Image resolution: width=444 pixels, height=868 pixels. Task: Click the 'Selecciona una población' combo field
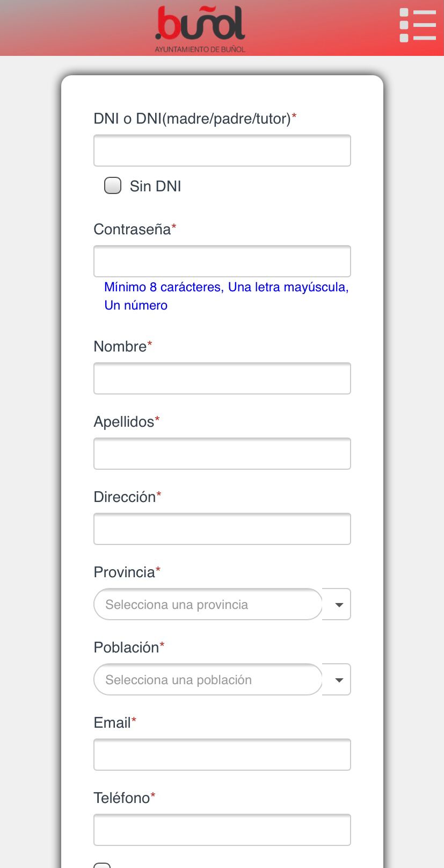tap(208, 680)
